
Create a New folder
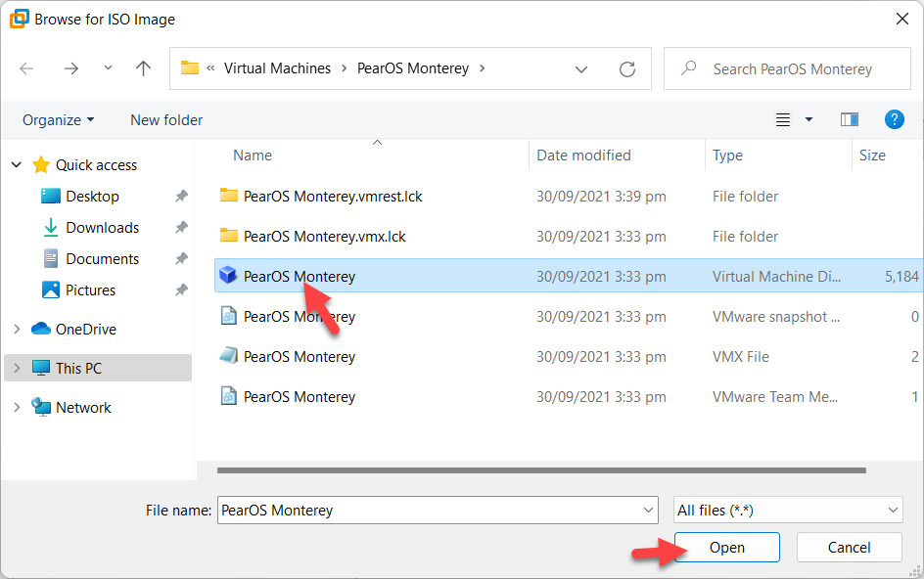point(166,120)
